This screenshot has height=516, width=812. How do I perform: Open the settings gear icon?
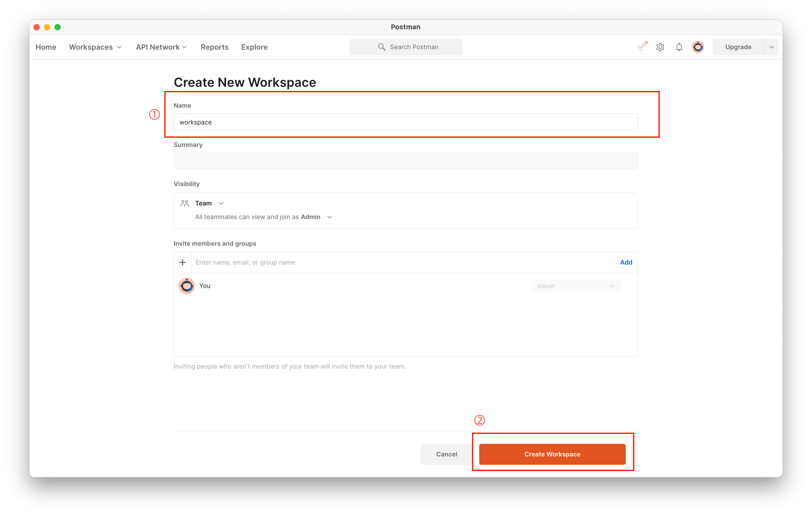(660, 47)
